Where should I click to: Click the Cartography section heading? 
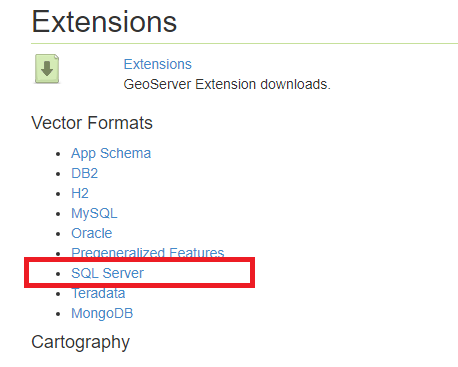[x=81, y=342]
